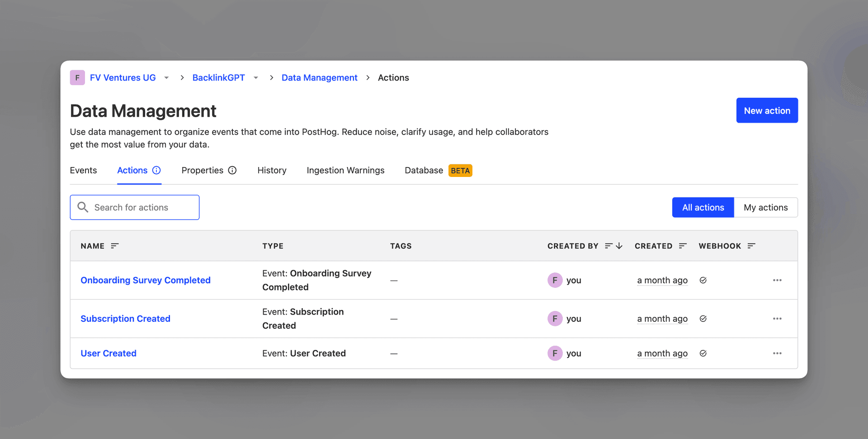Click the Actions tab info icon

pyautogui.click(x=156, y=170)
